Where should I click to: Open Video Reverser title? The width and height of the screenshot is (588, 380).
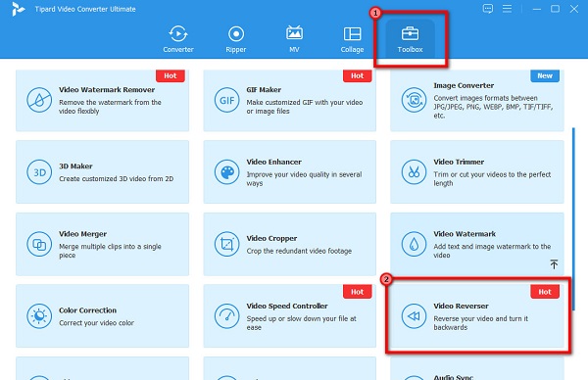(461, 306)
